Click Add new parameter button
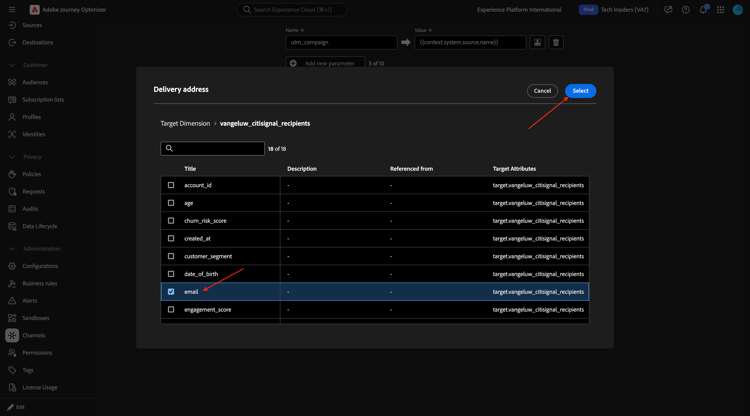The height and width of the screenshot is (416, 750). (325, 63)
